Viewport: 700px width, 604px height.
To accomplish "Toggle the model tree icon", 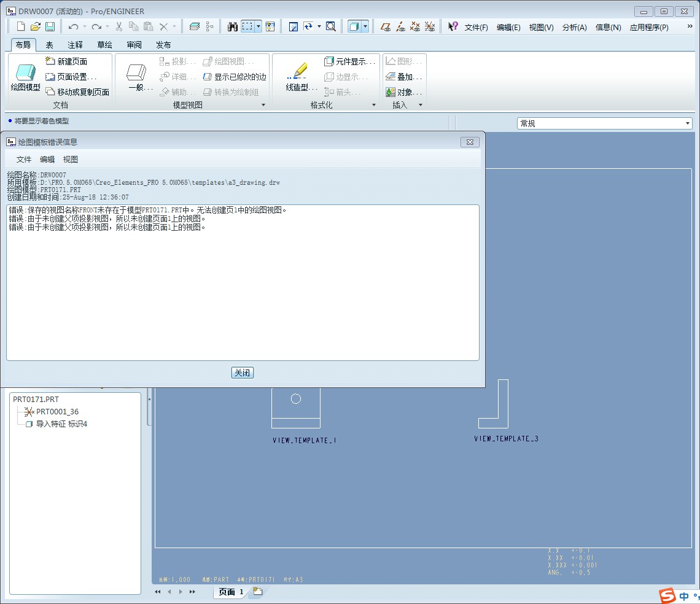I will point(209,27).
